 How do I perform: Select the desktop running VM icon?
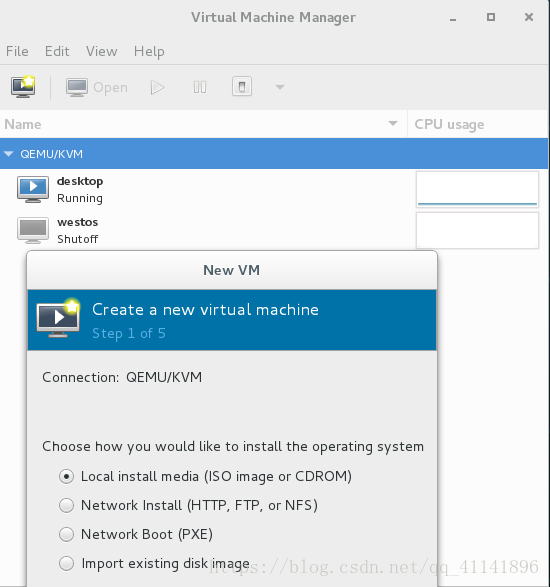tap(33, 189)
